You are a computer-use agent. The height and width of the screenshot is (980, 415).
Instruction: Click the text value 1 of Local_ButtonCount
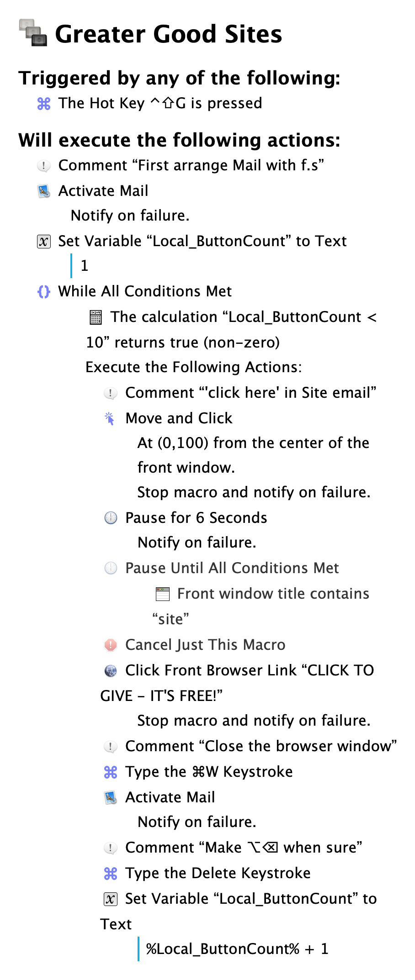pyautogui.click(x=85, y=266)
